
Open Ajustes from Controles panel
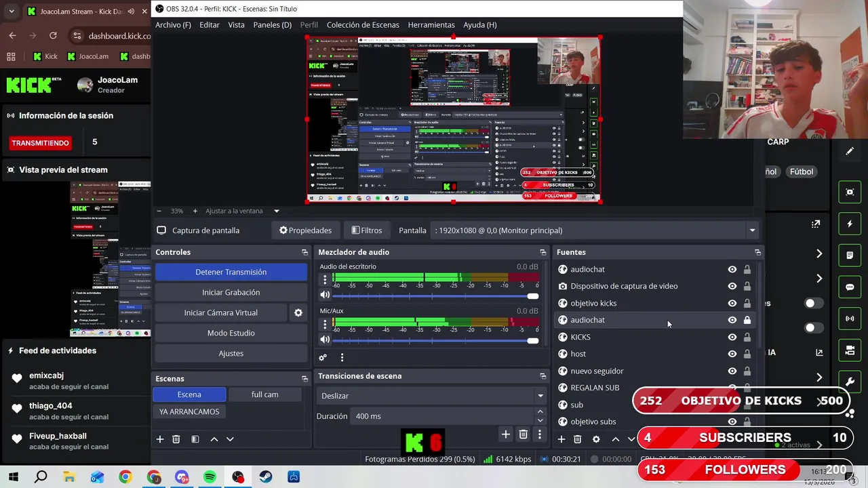[231, 353]
